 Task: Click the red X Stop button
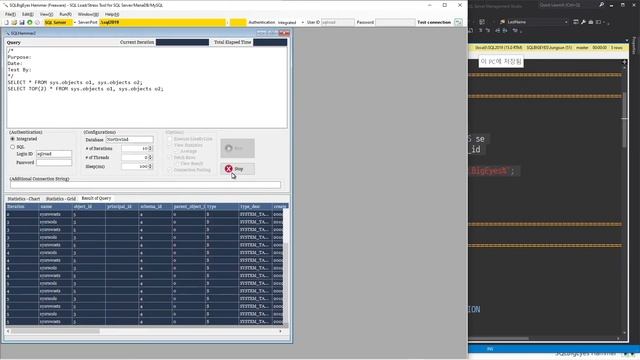(238, 169)
